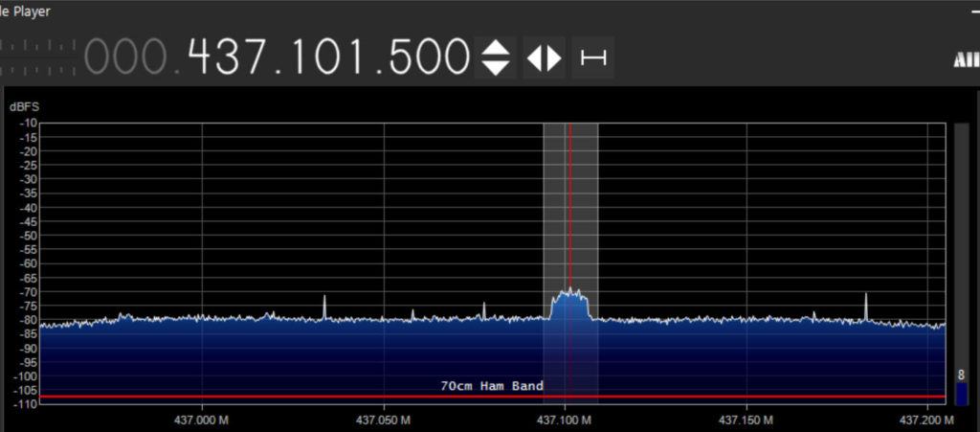The width and height of the screenshot is (980, 432).
Task: Click the spike between 437.000 and 437.050
Action: tap(324, 307)
